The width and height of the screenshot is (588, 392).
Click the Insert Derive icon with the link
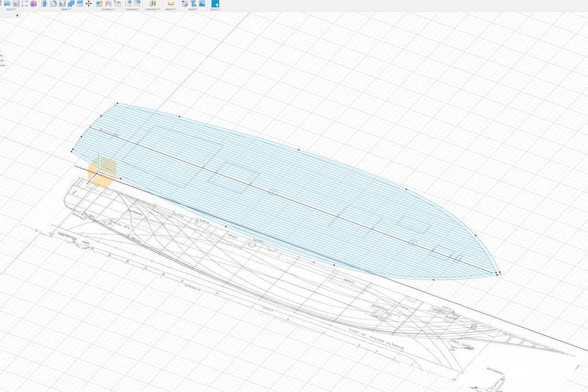coord(185,4)
